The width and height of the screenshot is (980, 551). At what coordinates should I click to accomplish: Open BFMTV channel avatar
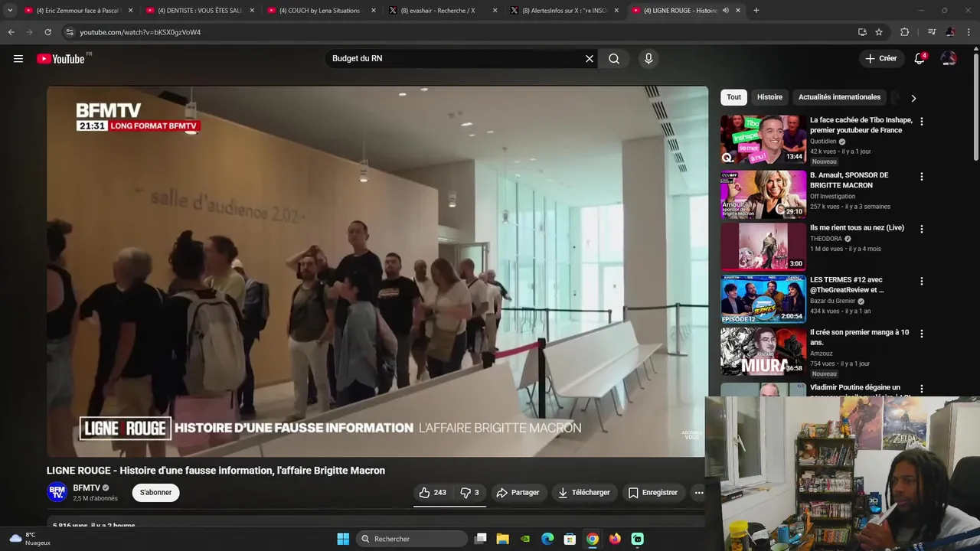pos(57,492)
